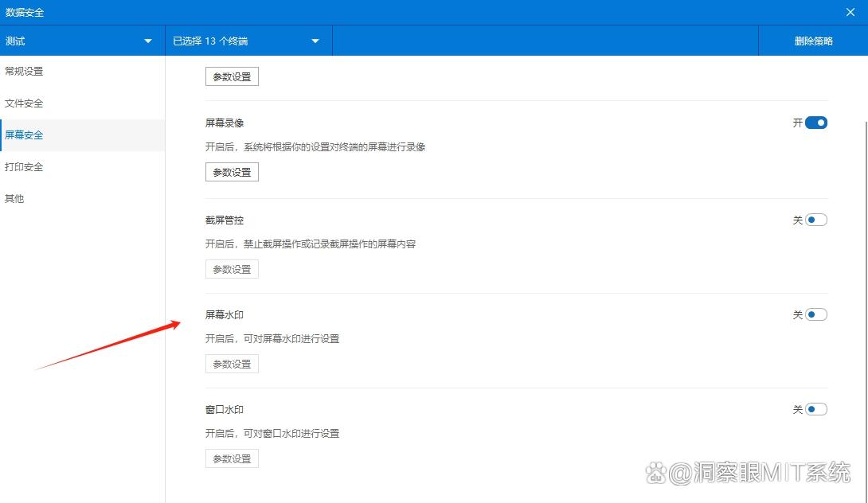Switch to the 常规设置 section
The image size is (868, 503).
click(x=24, y=72)
